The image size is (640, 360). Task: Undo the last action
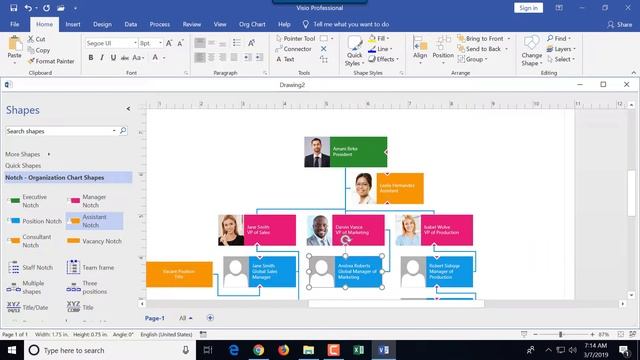tap(28, 8)
